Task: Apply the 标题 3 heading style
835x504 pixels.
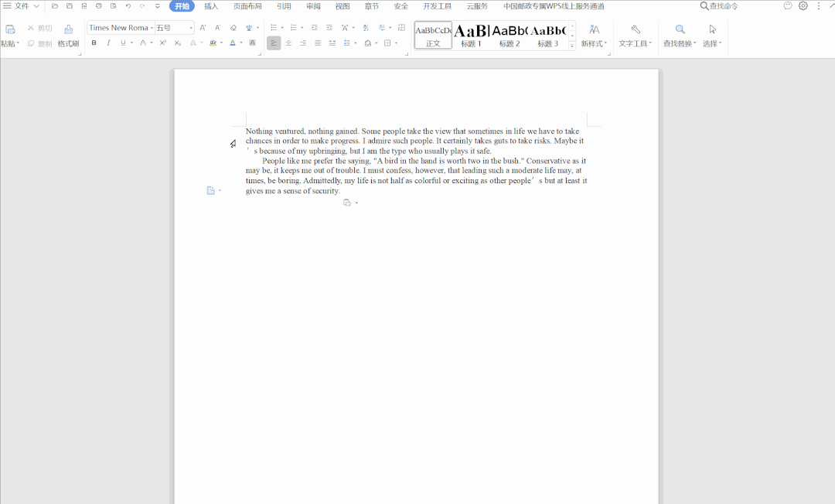Action: 548,36
